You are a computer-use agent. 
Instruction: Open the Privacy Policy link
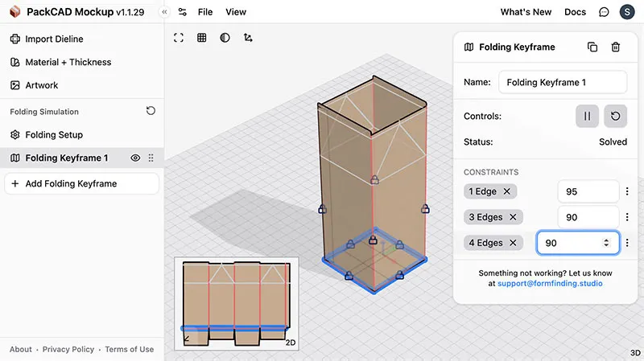[68, 349]
